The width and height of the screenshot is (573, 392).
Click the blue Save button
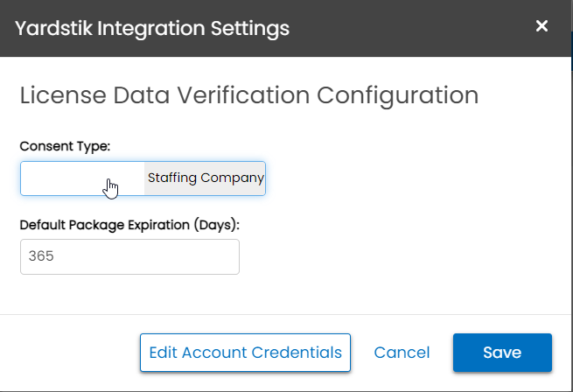[x=502, y=353]
